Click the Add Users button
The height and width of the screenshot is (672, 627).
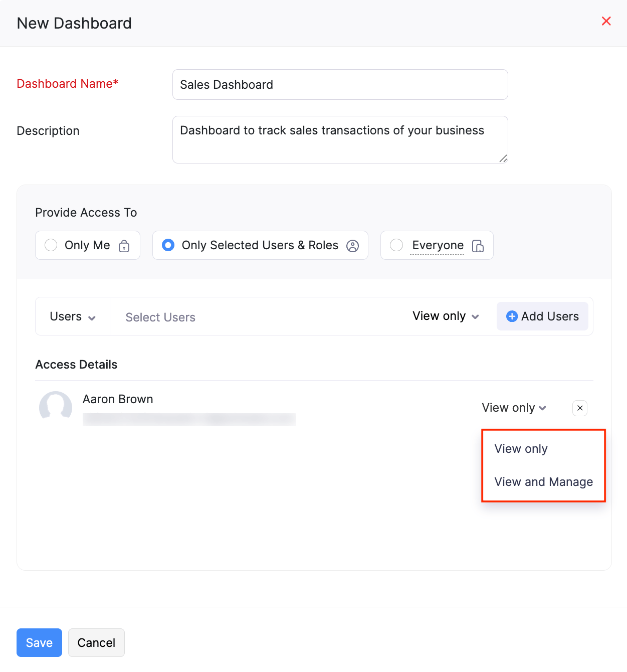pos(542,316)
